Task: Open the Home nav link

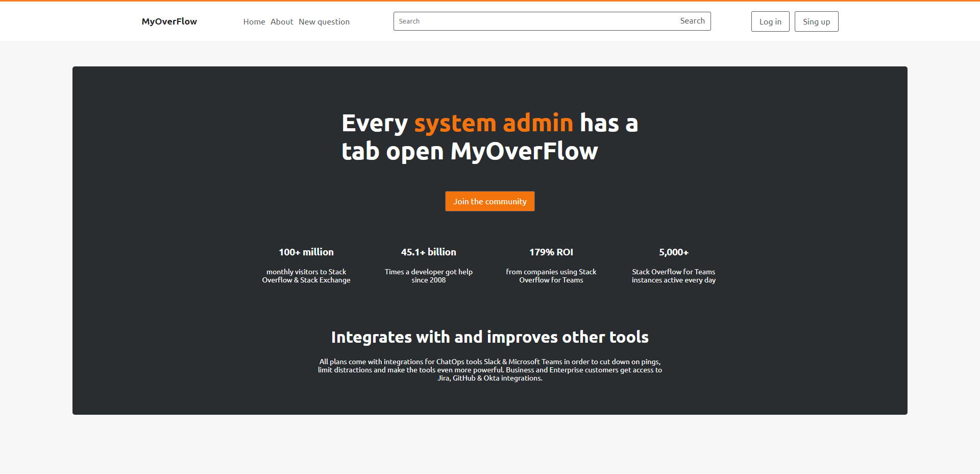Action: (x=254, y=21)
